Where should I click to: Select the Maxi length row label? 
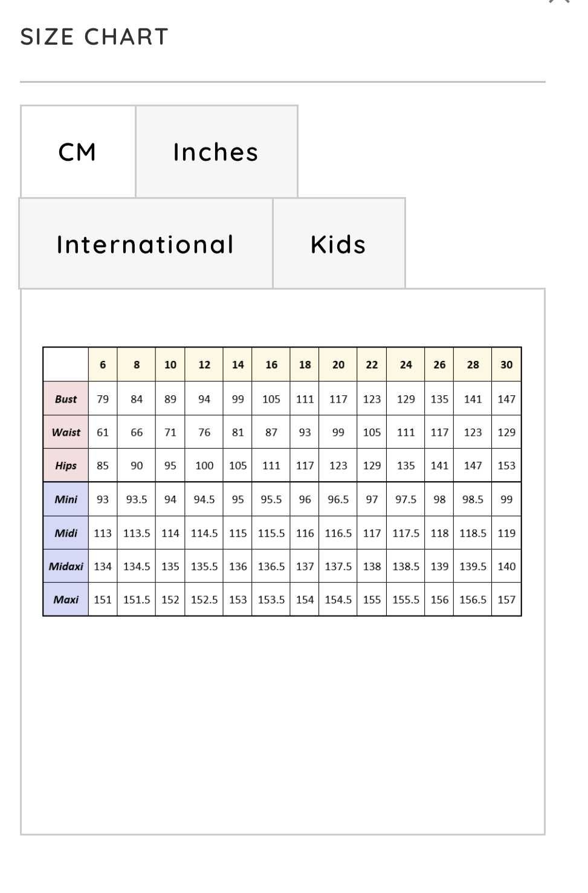click(x=66, y=599)
